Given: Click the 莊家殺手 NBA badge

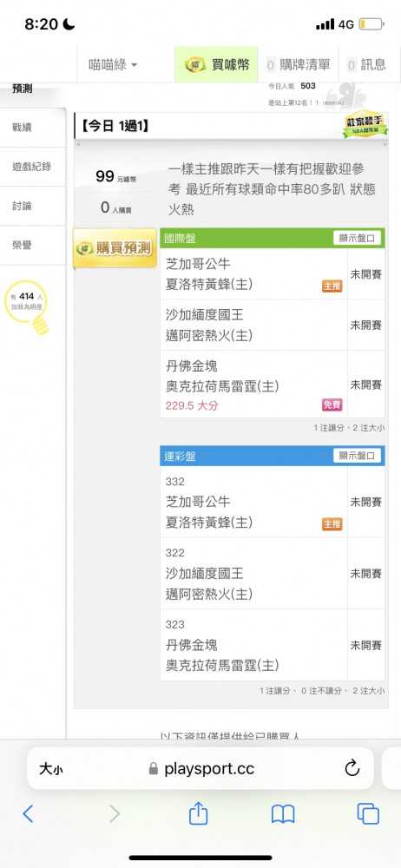Looking at the screenshot, I should [x=364, y=126].
